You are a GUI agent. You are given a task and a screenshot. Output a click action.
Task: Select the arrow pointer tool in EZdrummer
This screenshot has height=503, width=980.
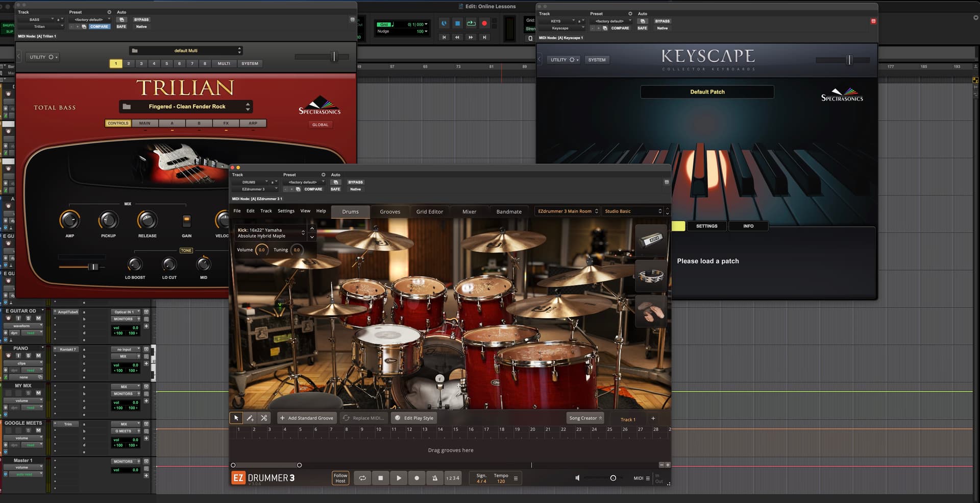236,418
